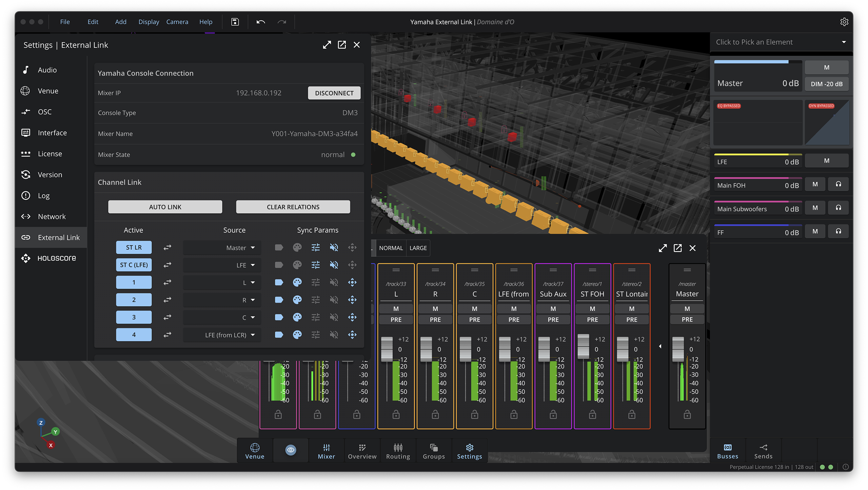Open Routing view in the bottom bar

[398, 451]
